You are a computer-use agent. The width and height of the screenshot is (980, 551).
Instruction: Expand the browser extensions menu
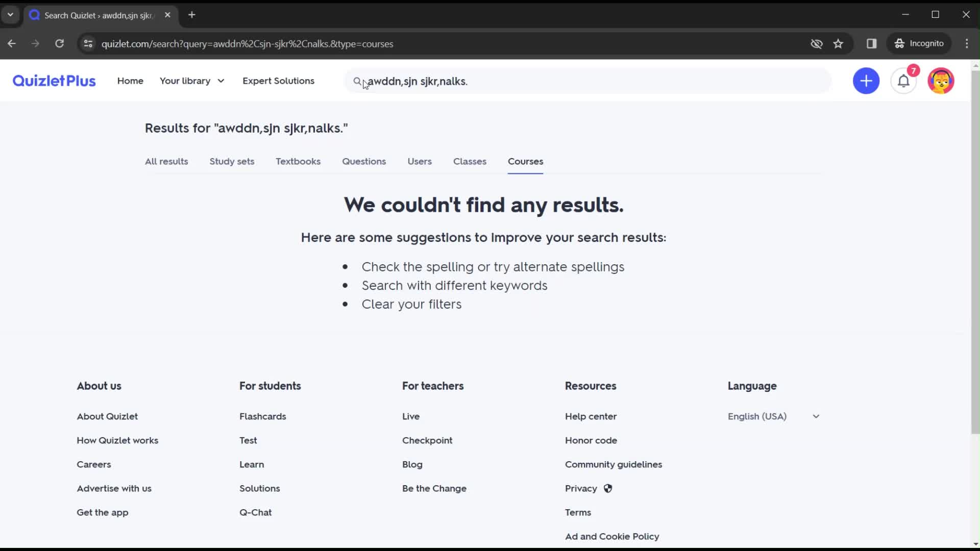pos(872,43)
